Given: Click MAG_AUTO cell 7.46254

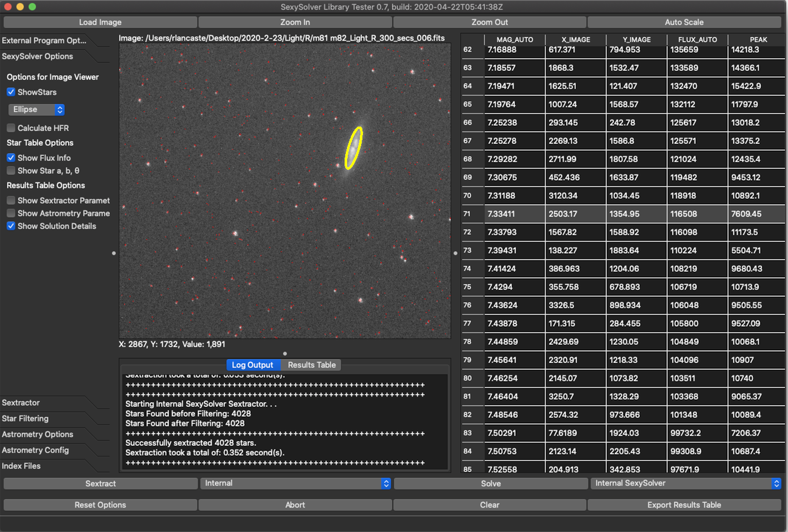Looking at the screenshot, I should tap(515, 378).
